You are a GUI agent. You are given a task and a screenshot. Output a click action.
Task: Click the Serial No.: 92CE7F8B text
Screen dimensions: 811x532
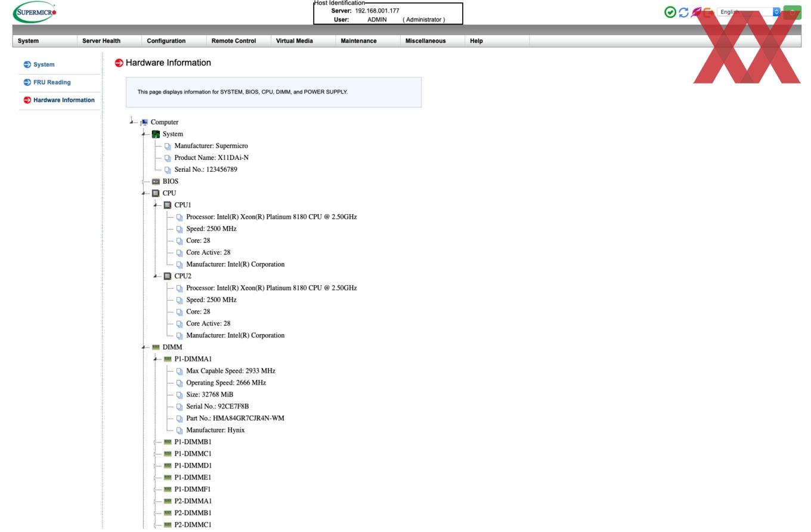218,407
